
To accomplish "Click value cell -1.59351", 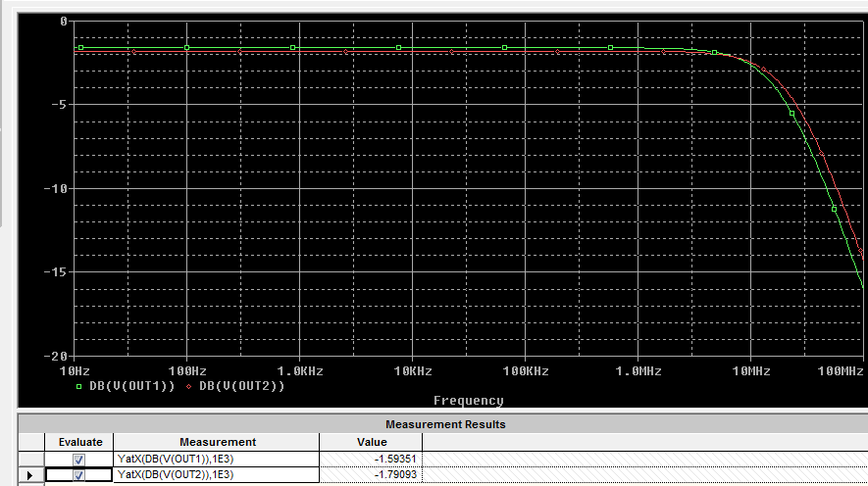I will click(x=371, y=459).
